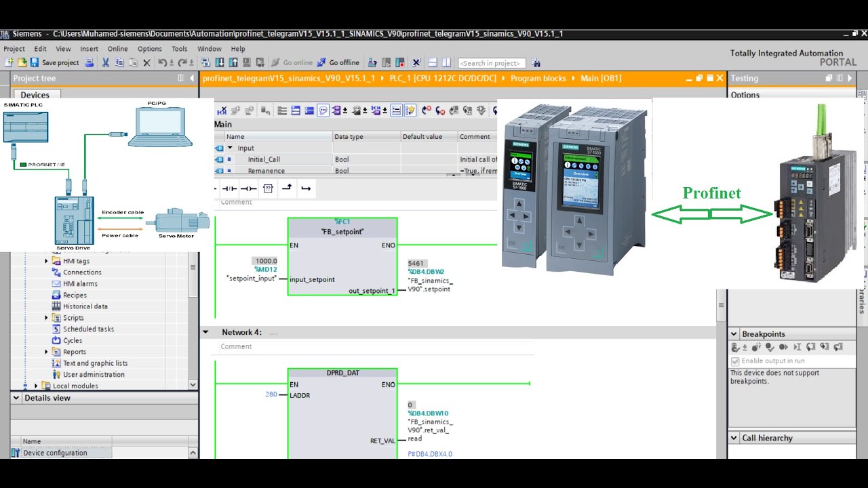Select Device configuration in Details view
868x488 pixels.
(55, 453)
